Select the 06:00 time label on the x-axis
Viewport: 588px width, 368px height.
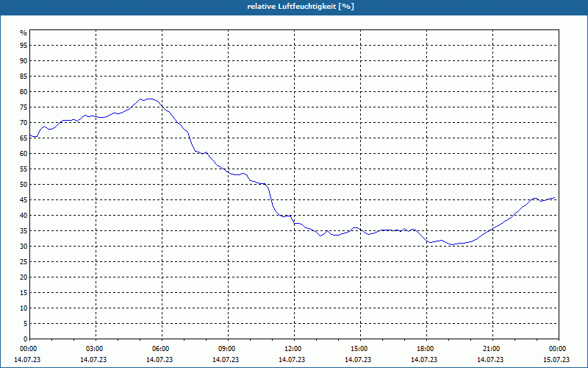[162, 349]
